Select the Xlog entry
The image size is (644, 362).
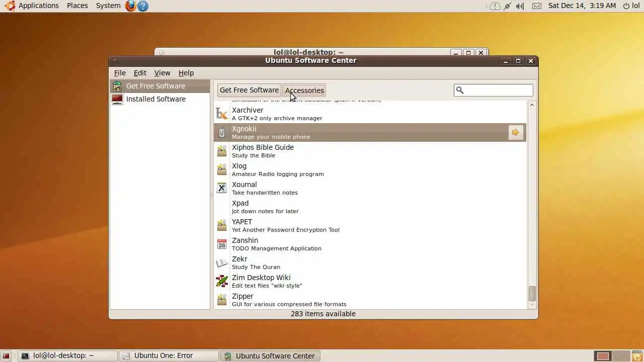tap(370, 169)
